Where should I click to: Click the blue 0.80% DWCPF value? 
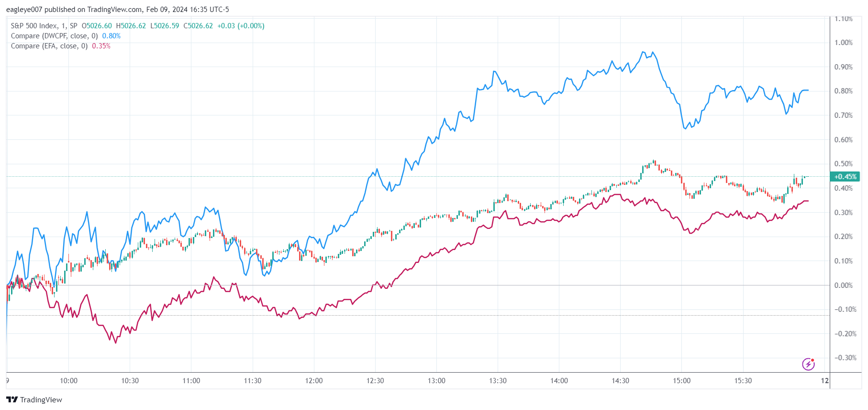coord(111,36)
